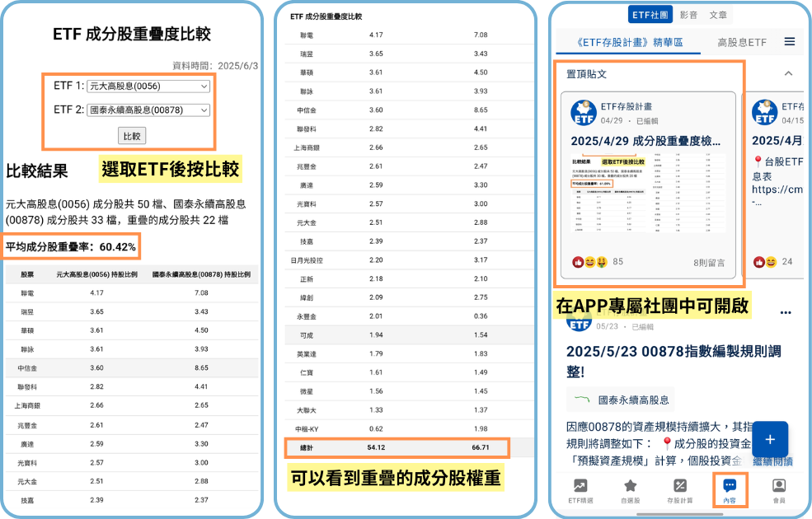Click the 股票 column header

[x=27, y=274]
